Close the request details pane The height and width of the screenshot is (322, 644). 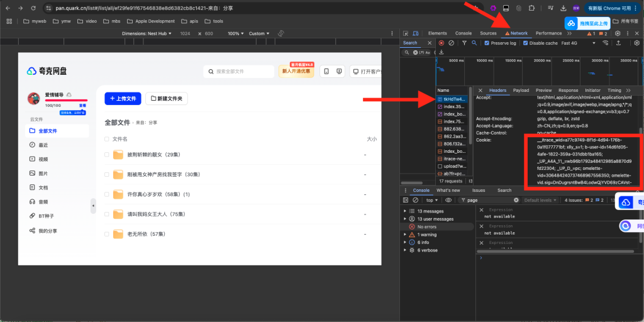(480, 91)
